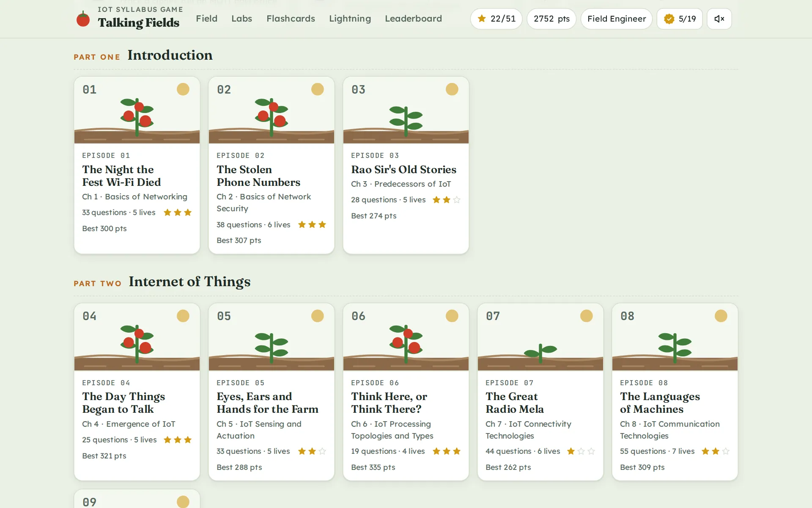
Task: Click the star icon in the 22/51 pill
Action: click(x=482, y=19)
